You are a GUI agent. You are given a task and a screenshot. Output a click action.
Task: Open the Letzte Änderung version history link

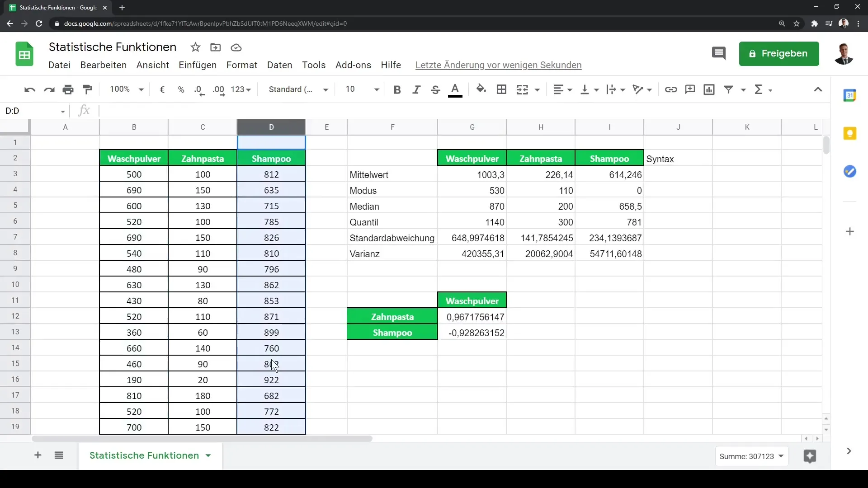pyautogui.click(x=498, y=65)
